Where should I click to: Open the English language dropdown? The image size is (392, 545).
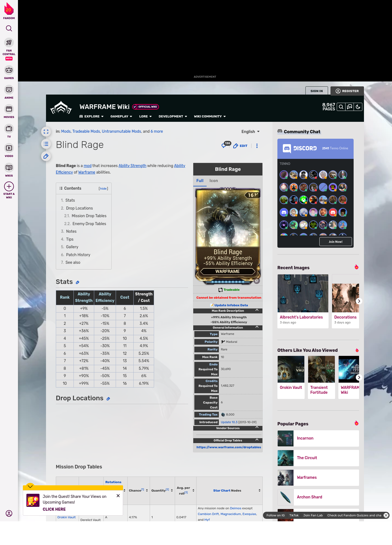pos(250,132)
